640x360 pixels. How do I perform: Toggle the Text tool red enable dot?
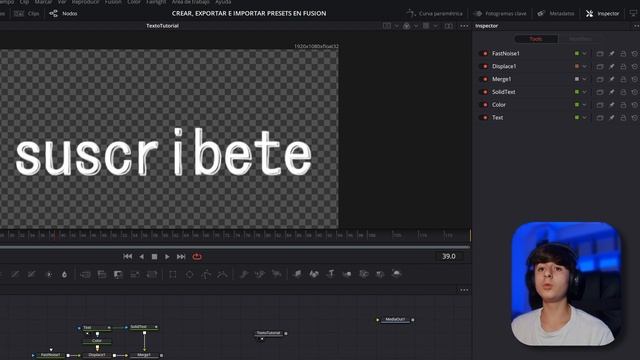[485, 118]
